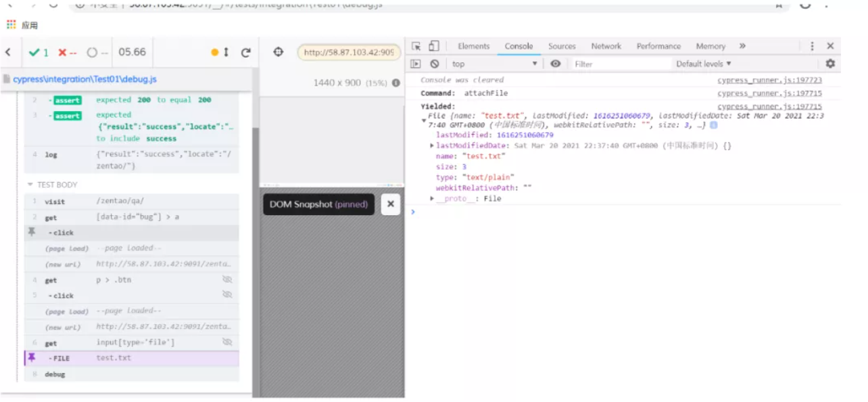Screen dimensions: 868x402
Task: Expand the lastModifiedDate property
Action: [x=432, y=146]
